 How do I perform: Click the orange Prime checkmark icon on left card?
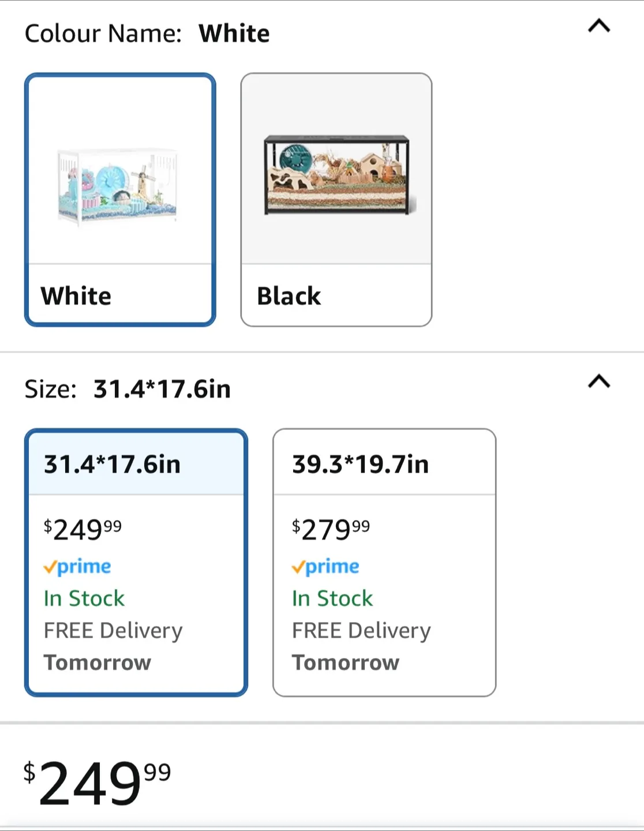50,566
